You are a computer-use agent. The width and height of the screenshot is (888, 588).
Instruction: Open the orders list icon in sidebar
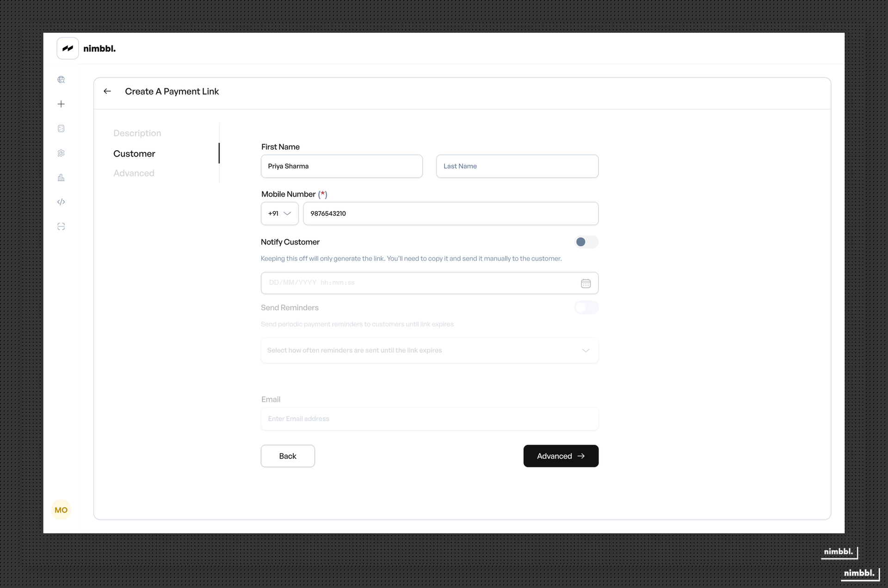(61, 129)
